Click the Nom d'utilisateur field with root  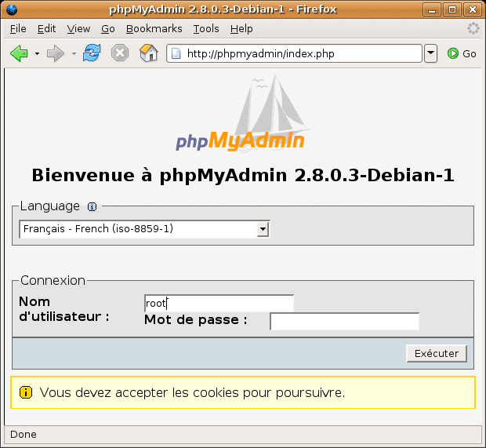219,303
